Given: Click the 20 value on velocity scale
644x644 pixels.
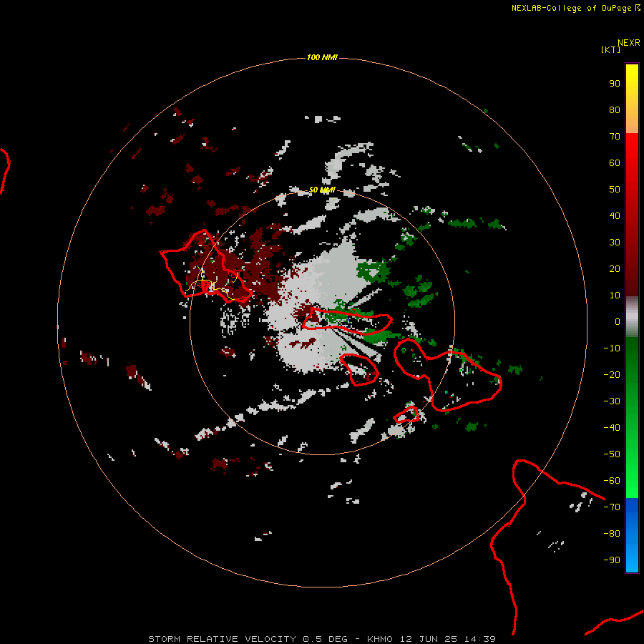Looking at the screenshot, I should 615,268.
